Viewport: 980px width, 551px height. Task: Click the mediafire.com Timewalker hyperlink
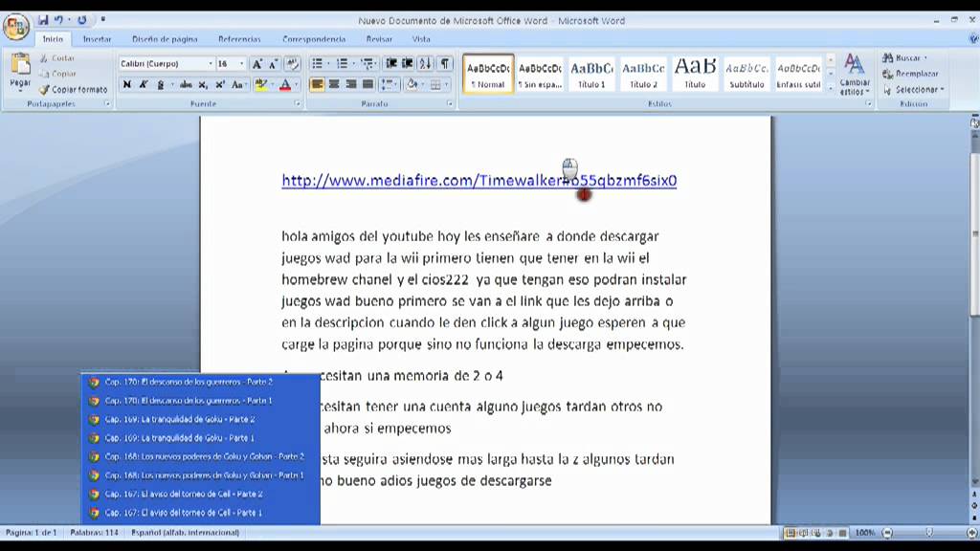[x=479, y=181]
